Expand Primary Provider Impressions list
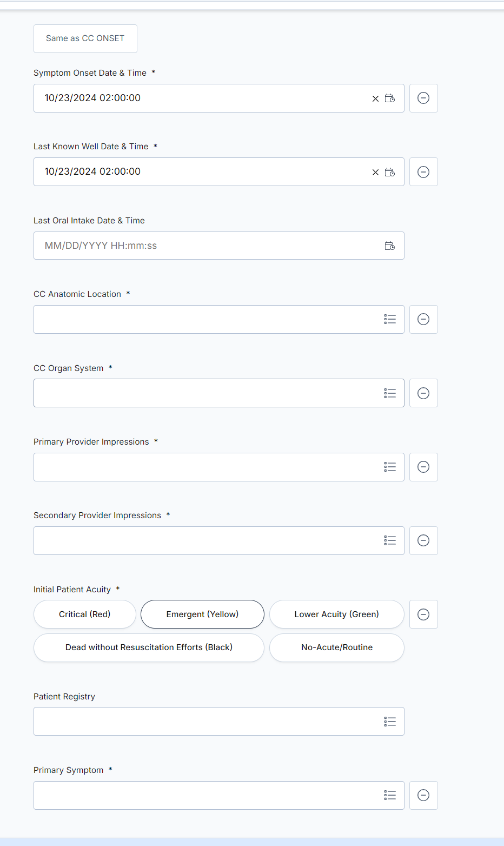Screen dimensions: 504x846 pyautogui.click(x=390, y=467)
